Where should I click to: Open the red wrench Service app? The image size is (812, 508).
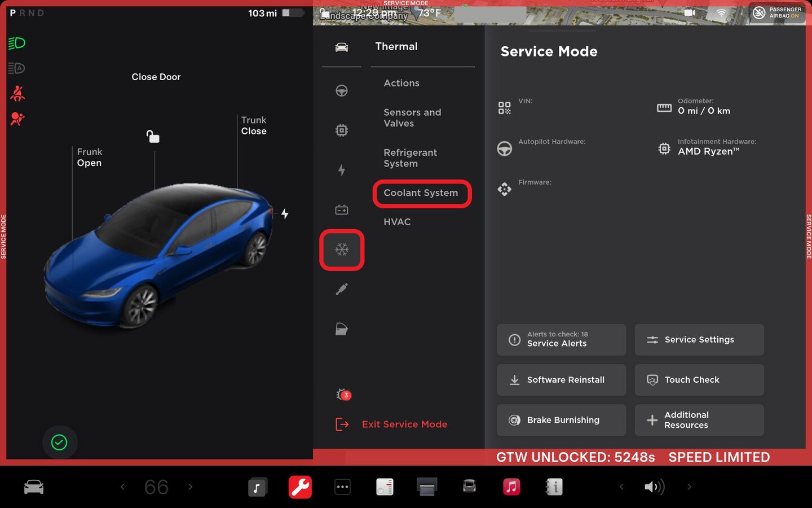pos(300,487)
